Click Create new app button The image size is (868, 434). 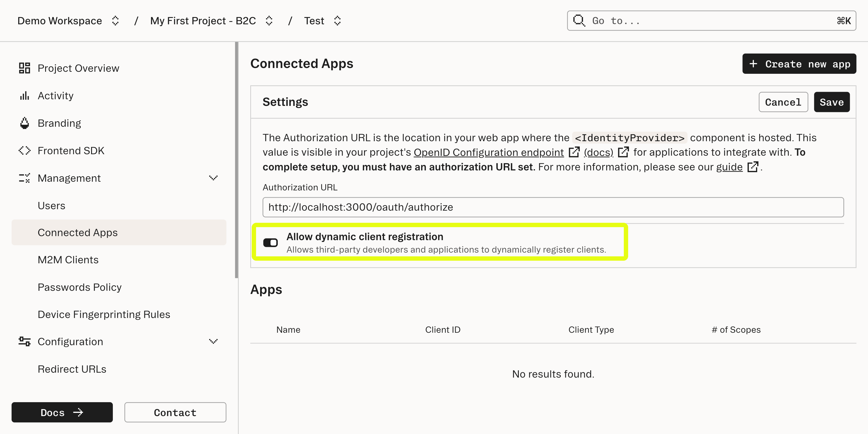[x=799, y=64]
